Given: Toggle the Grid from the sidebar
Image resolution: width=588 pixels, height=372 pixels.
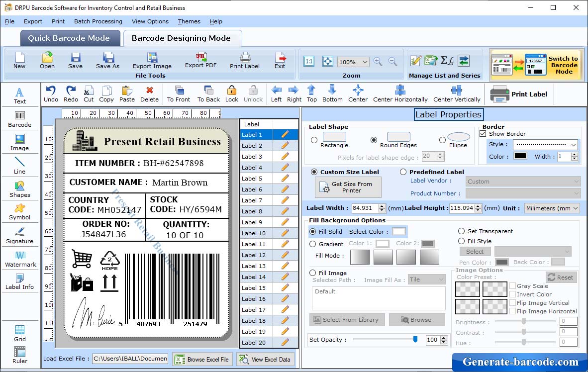Looking at the screenshot, I should (20, 333).
